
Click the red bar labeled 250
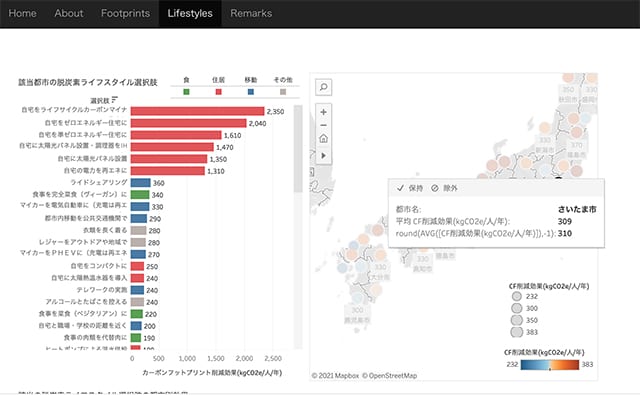(138, 266)
